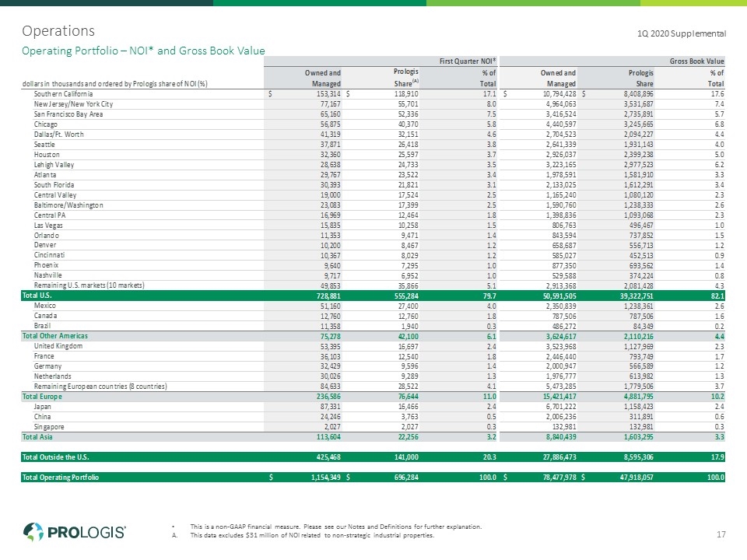The width and height of the screenshot is (747, 560).
Task: Click footnote A about excluded $31 million NOI
Action: [312, 535]
